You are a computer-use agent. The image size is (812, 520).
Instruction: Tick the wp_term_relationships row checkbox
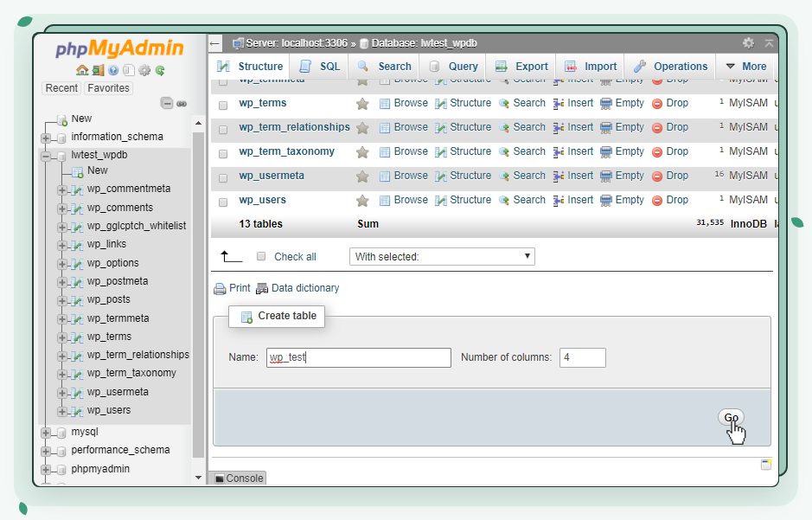(x=223, y=130)
